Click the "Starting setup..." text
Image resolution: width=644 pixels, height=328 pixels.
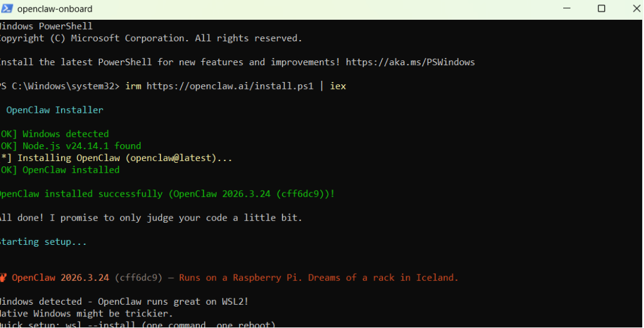(x=43, y=241)
